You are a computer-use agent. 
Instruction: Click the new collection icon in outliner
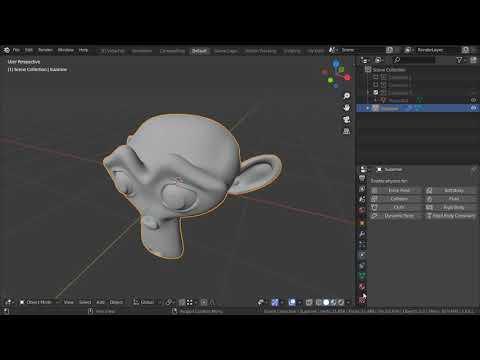point(473,60)
